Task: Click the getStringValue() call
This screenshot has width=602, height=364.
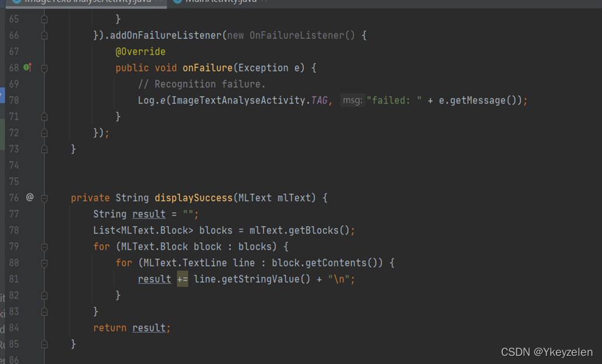Action: click(x=265, y=279)
